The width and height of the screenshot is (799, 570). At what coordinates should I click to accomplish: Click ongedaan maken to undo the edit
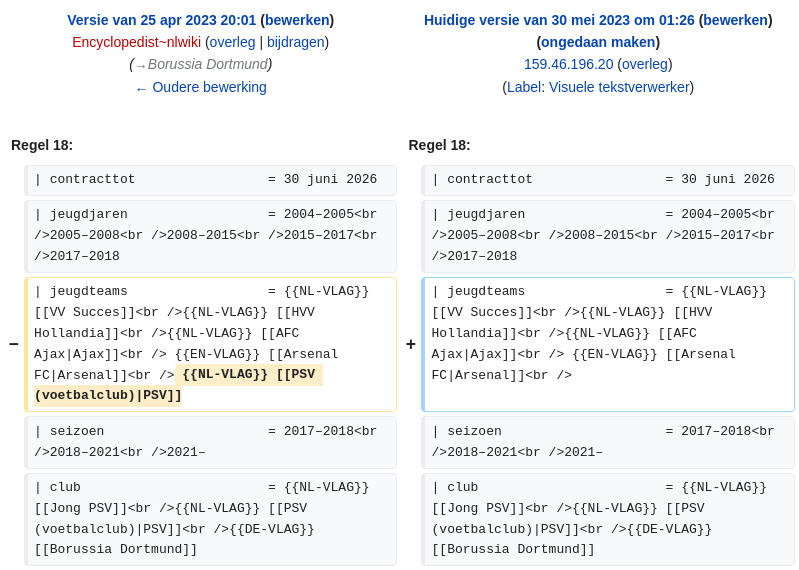click(x=598, y=42)
